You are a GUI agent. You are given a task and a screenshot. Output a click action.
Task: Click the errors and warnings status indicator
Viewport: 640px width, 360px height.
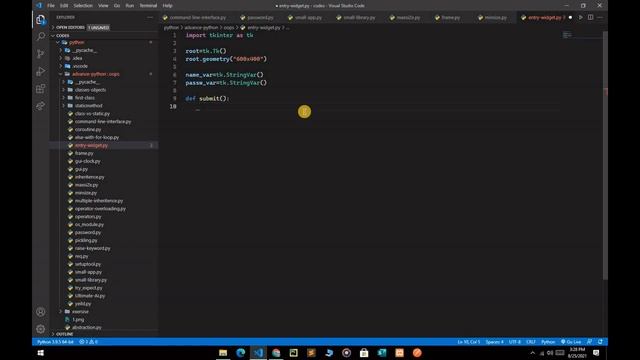click(89, 342)
